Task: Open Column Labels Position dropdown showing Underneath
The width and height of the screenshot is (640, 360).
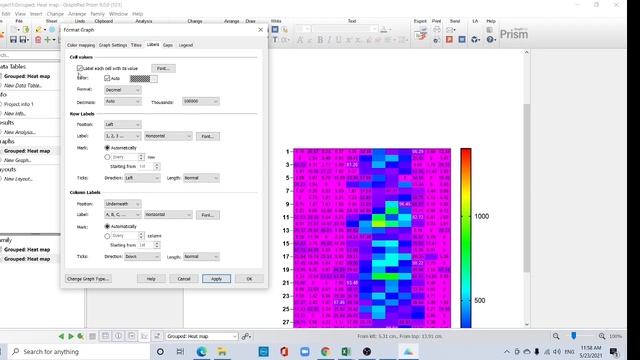Action: click(122, 204)
